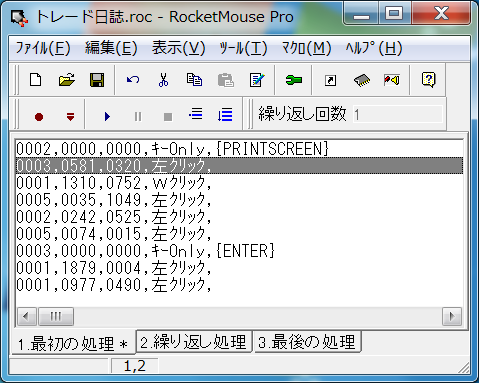Close the RocketMouse Pro window
The height and width of the screenshot is (383, 479).
[x=441, y=14]
